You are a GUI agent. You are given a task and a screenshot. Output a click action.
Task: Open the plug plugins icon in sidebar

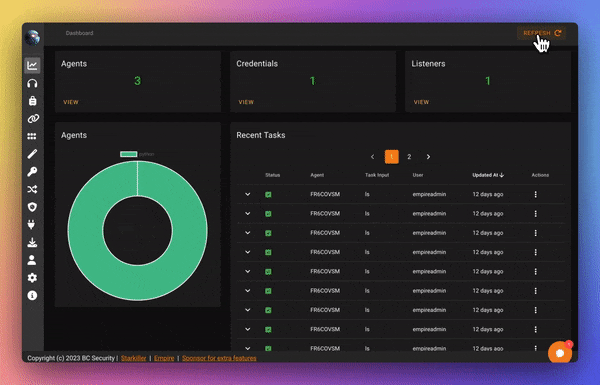[32, 225]
